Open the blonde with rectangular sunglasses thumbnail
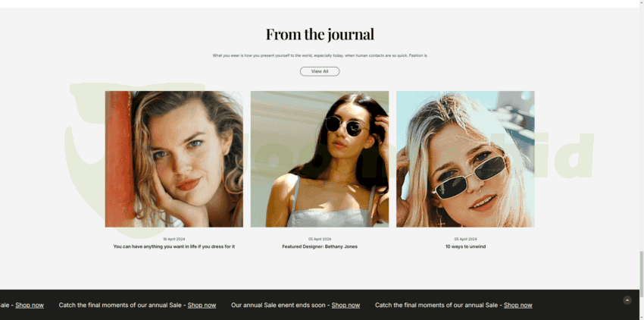The height and width of the screenshot is (320, 644). (x=465, y=159)
